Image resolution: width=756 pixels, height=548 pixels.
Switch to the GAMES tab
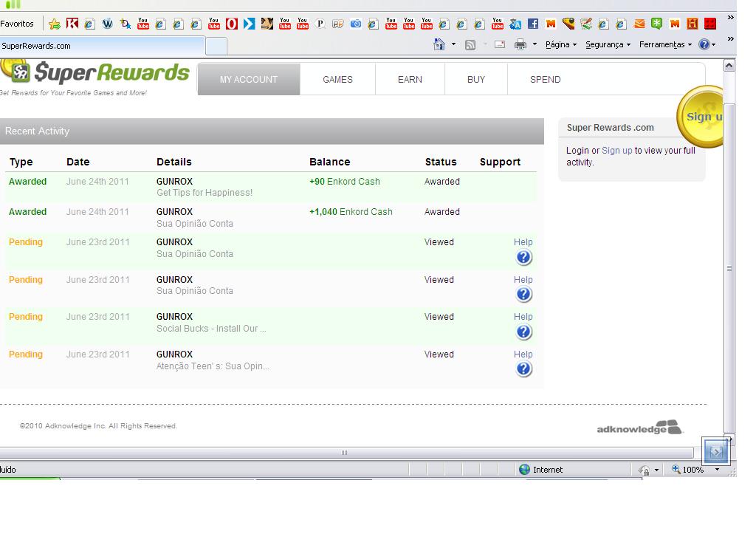[x=337, y=80]
